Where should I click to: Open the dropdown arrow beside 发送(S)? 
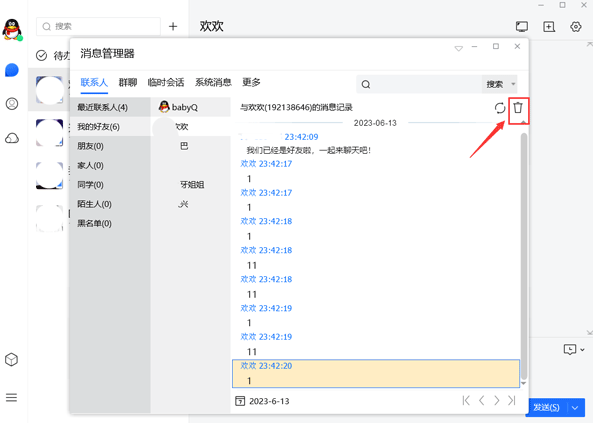tap(575, 407)
